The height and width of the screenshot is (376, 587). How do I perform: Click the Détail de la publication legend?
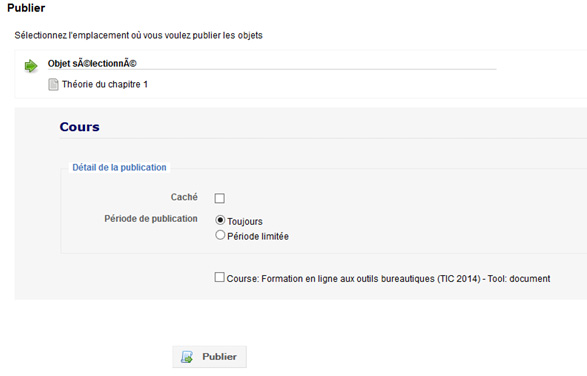pos(119,167)
